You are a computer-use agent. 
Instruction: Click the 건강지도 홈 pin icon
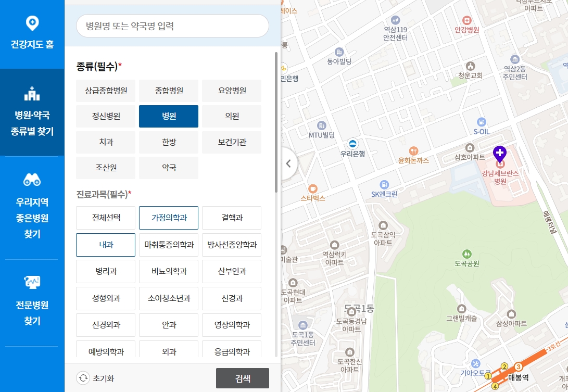pyautogui.click(x=32, y=22)
